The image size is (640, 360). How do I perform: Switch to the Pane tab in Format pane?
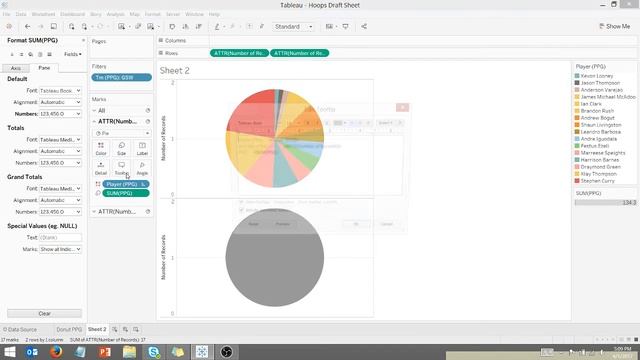tap(44, 68)
